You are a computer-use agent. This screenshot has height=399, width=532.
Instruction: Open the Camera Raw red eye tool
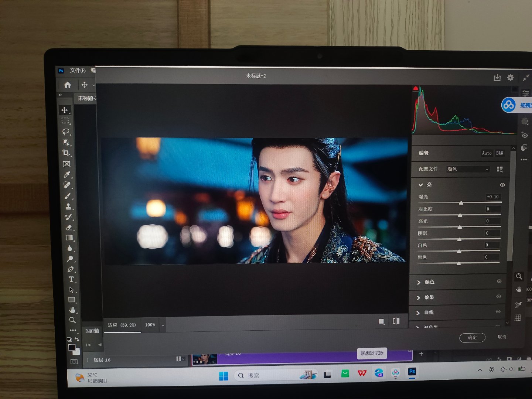pos(525,134)
